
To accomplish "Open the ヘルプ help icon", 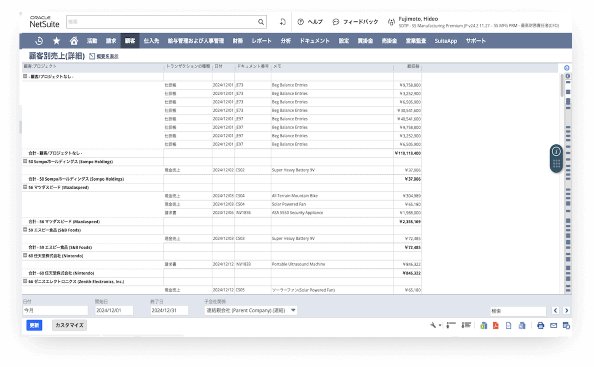I will point(300,22).
